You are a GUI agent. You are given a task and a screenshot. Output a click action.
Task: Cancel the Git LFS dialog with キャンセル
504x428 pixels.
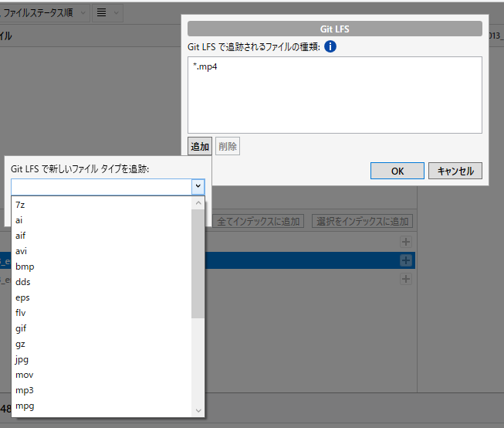[x=455, y=171]
